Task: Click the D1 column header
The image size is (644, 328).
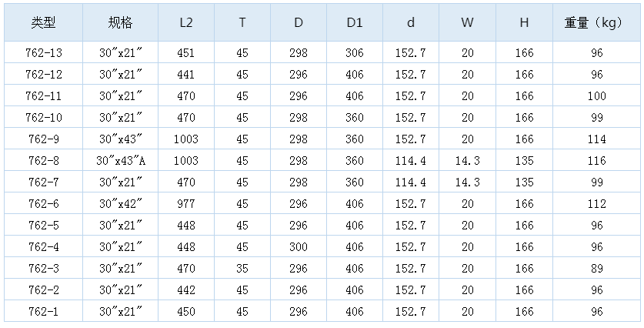Action: 355,22
